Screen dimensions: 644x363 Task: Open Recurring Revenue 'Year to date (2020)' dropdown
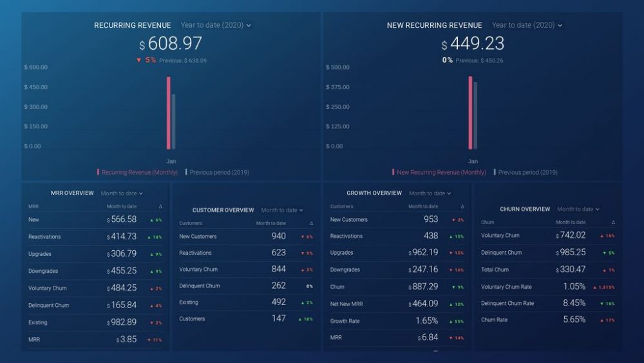pyautogui.click(x=216, y=25)
